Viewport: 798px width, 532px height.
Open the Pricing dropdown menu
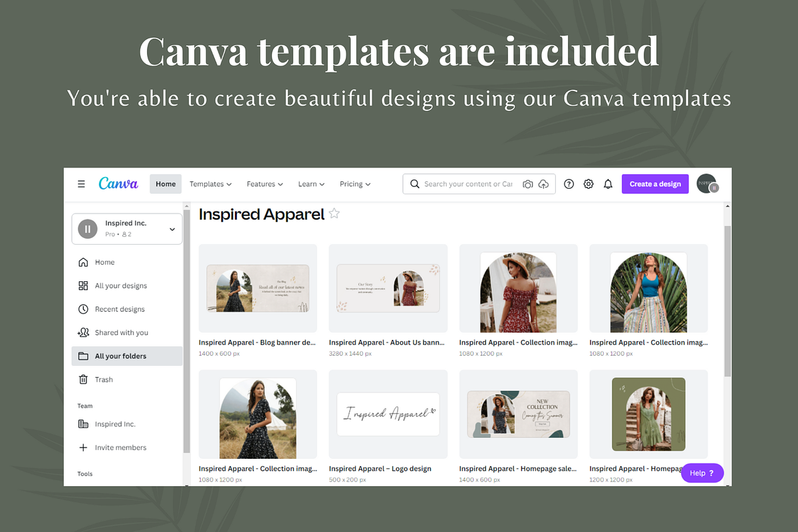[355, 184]
